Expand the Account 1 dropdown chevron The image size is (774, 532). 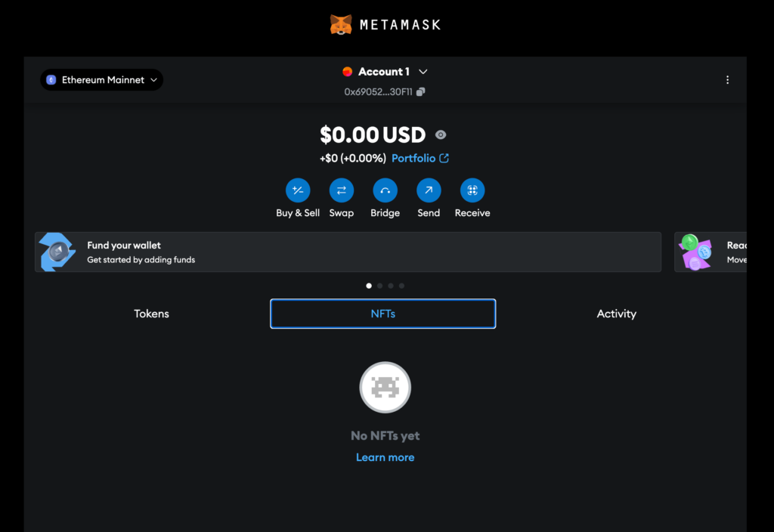[423, 72]
